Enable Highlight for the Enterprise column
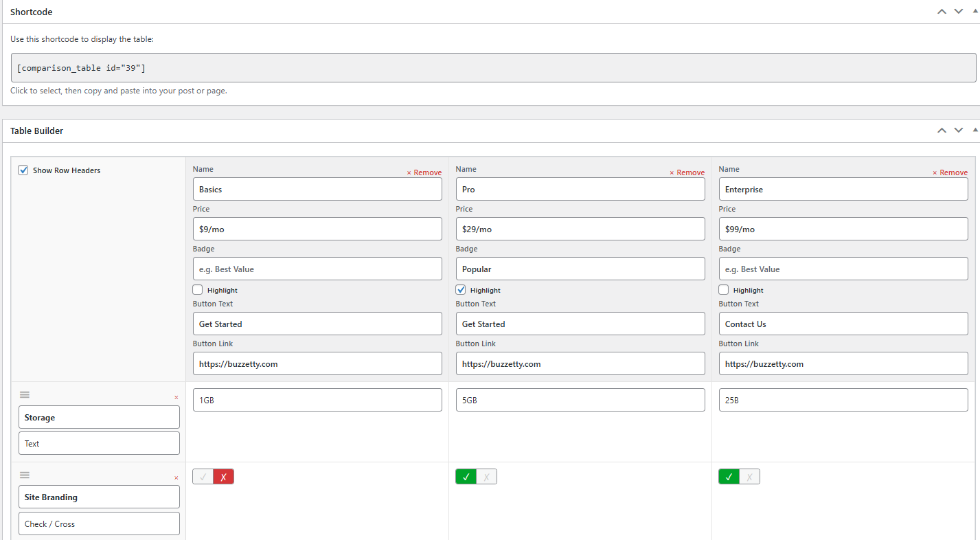 pos(722,289)
